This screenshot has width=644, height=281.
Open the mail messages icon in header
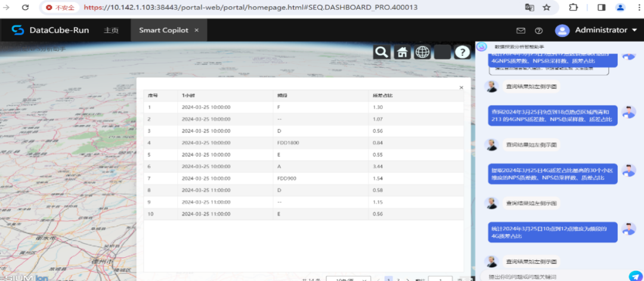[521, 30]
